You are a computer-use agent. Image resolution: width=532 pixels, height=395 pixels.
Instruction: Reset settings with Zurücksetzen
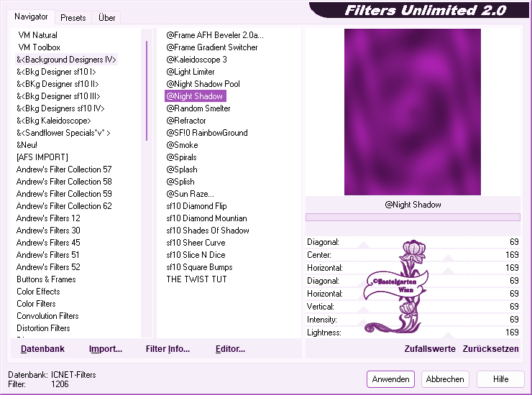pyautogui.click(x=490, y=349)
